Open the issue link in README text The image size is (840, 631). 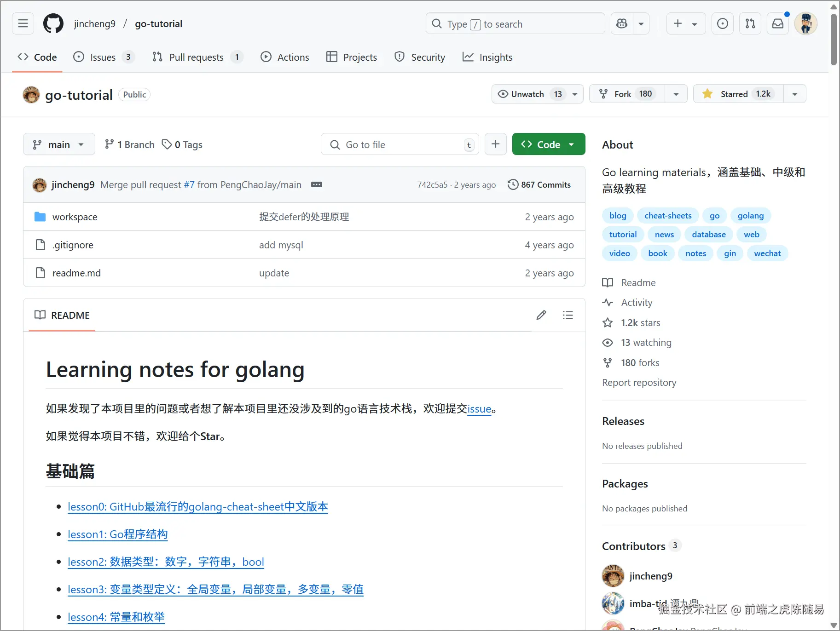(x=479, y=409)
